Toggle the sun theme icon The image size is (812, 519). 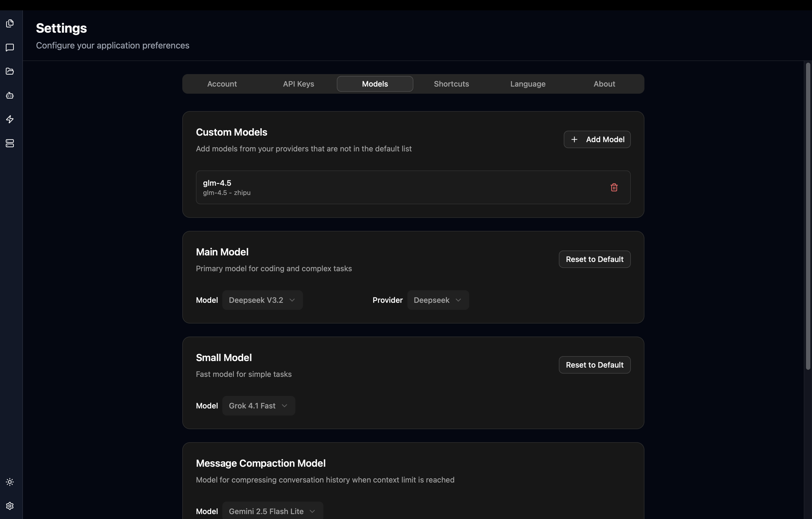pos(10,482)
